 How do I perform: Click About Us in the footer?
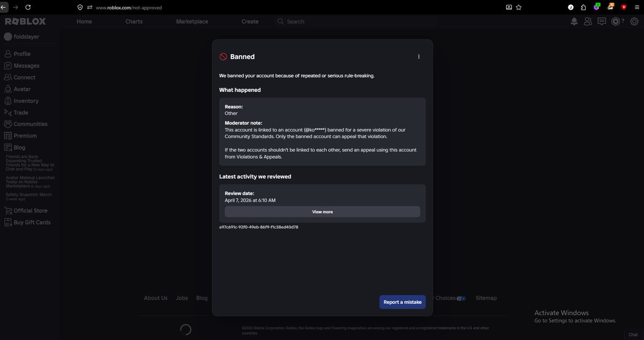coord(156,298)
